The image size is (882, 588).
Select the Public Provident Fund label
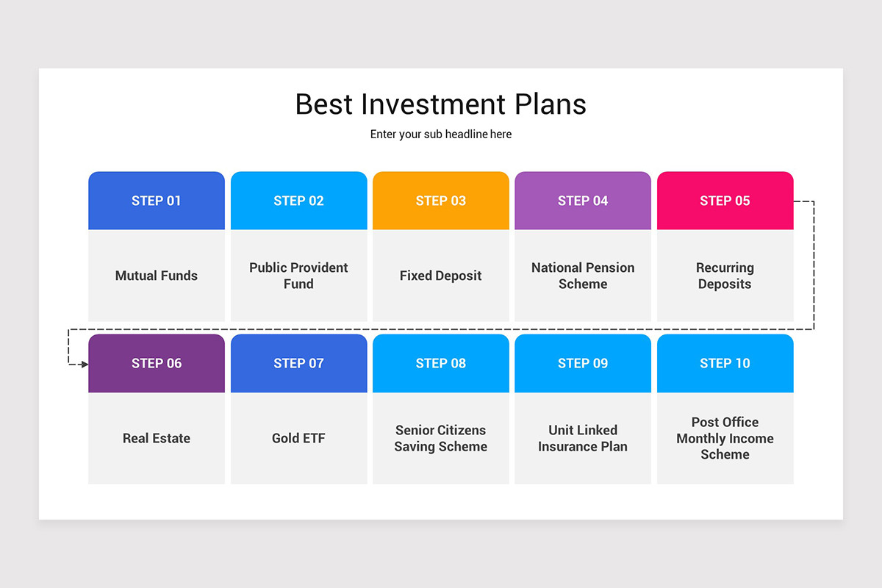(x=298, y=276)
